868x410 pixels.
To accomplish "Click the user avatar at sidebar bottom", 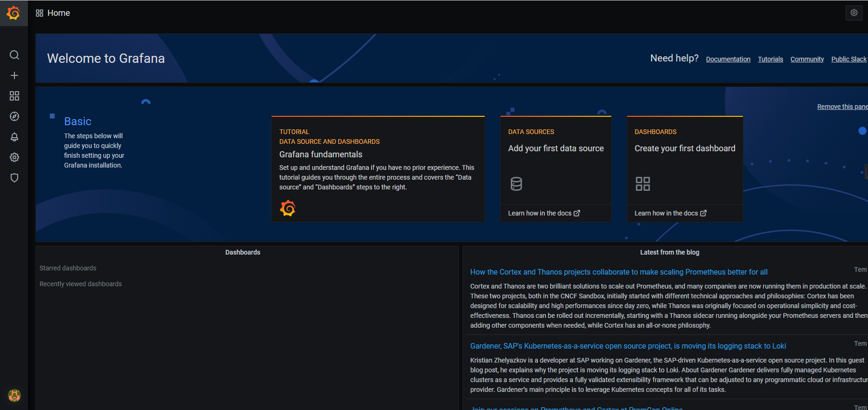I will [x=14, y=395].
